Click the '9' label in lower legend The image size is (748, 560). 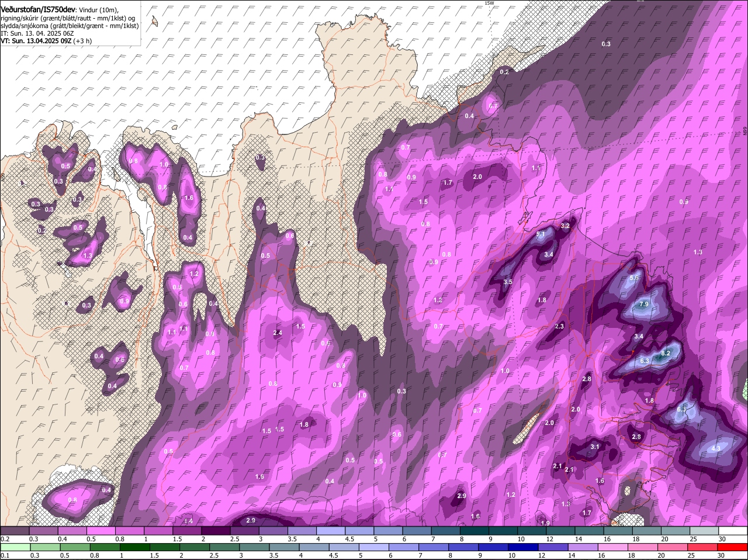480,555
